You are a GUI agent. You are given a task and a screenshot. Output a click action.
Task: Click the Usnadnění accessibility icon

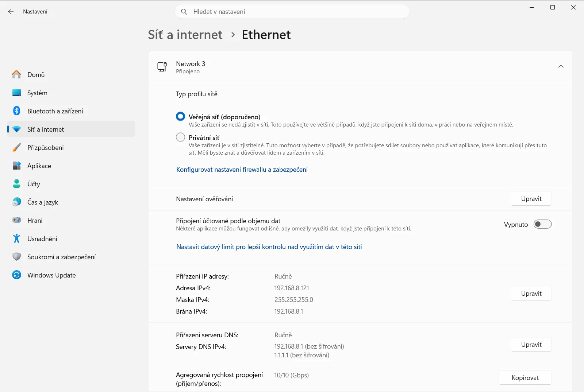[16, 238]
